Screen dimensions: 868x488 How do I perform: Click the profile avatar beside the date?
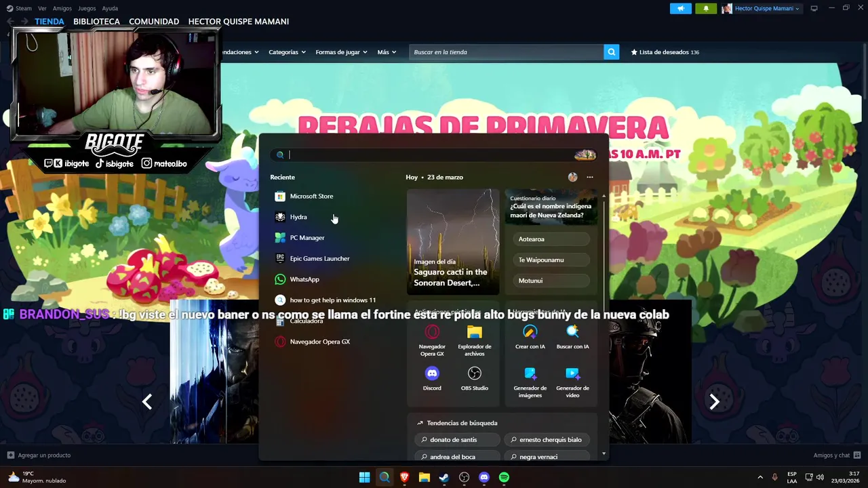click(x=572, y=177)
